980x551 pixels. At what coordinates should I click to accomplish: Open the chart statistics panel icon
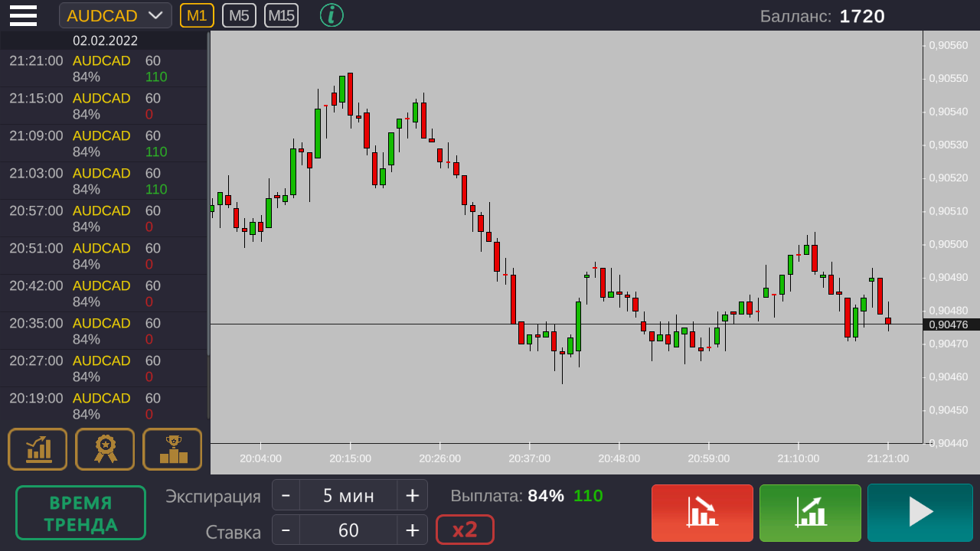(38, 449)
